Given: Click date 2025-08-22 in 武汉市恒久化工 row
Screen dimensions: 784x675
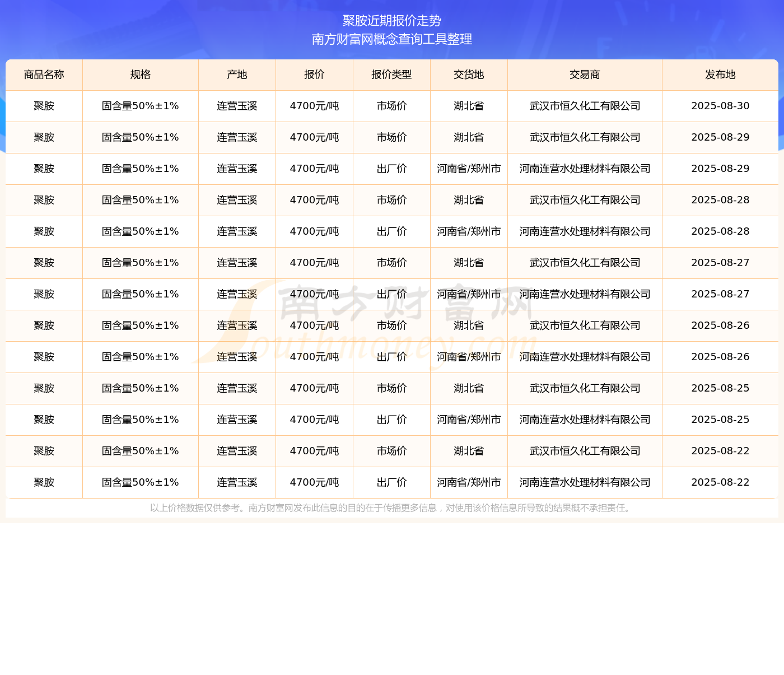Looking at the screenshot, I should [720, 451].
